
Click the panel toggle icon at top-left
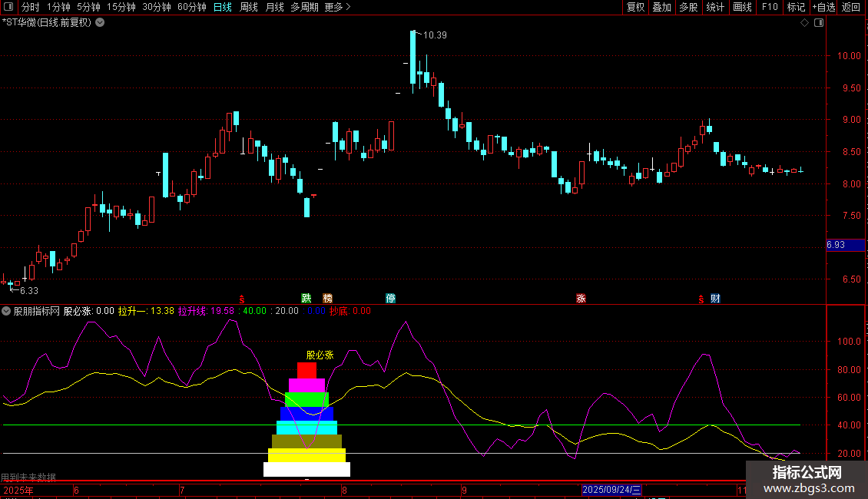pos(8,8)
